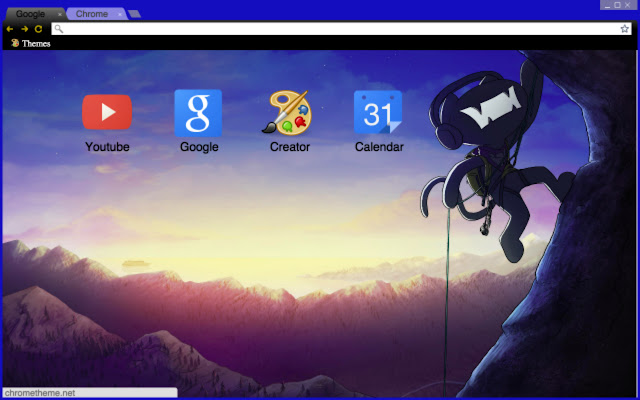This screenshot has height=400, width=640.
Task: Go forward with the yellow forward arrow
Action: 24,29
